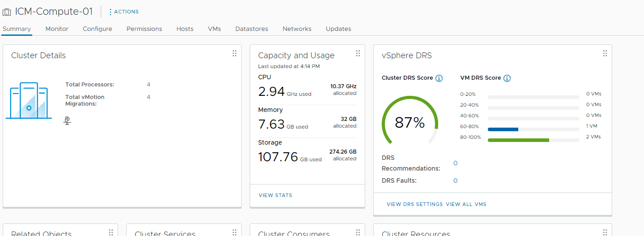Screen dimensions: 644x236
Task: Open the Configure tab
Action: point(97,29)
